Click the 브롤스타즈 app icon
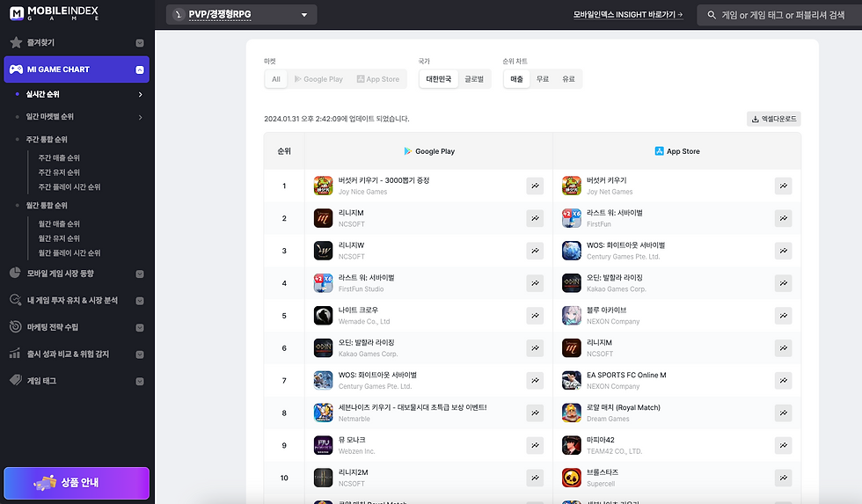 click(x=572, y=478)
